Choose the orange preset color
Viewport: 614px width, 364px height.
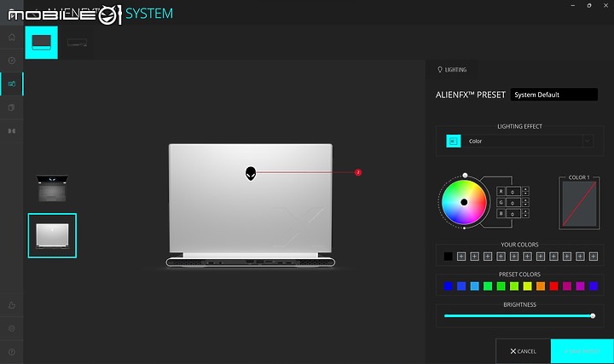click(541, 286)
